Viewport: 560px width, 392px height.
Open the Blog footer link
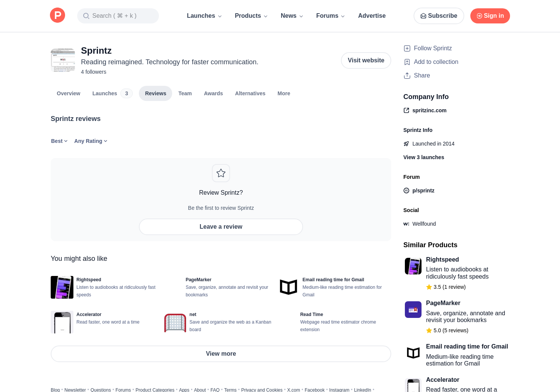tap(55, 390)
